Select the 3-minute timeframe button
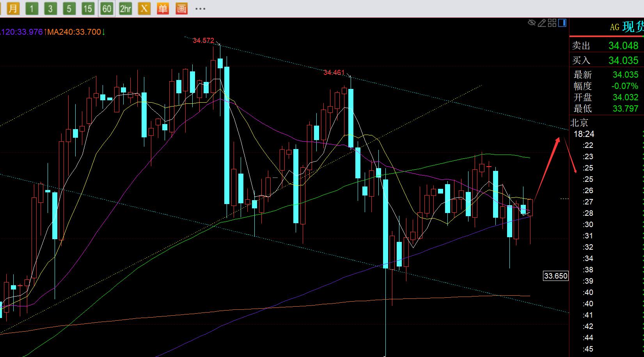 pos(50,8)
